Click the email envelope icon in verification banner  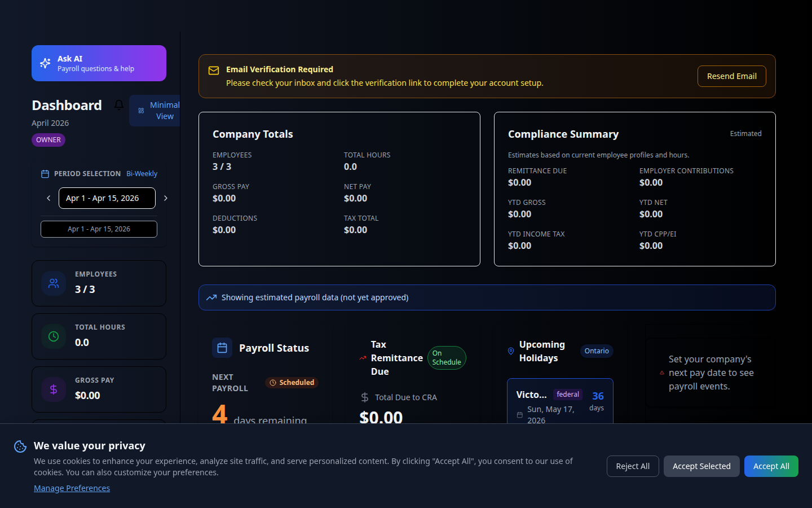[214, 71]
